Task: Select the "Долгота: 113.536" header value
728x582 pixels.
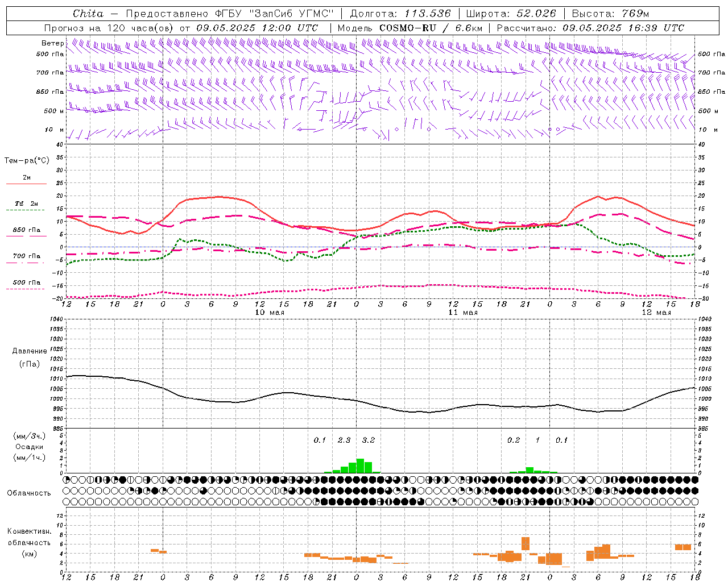Action: coord(400,13)
